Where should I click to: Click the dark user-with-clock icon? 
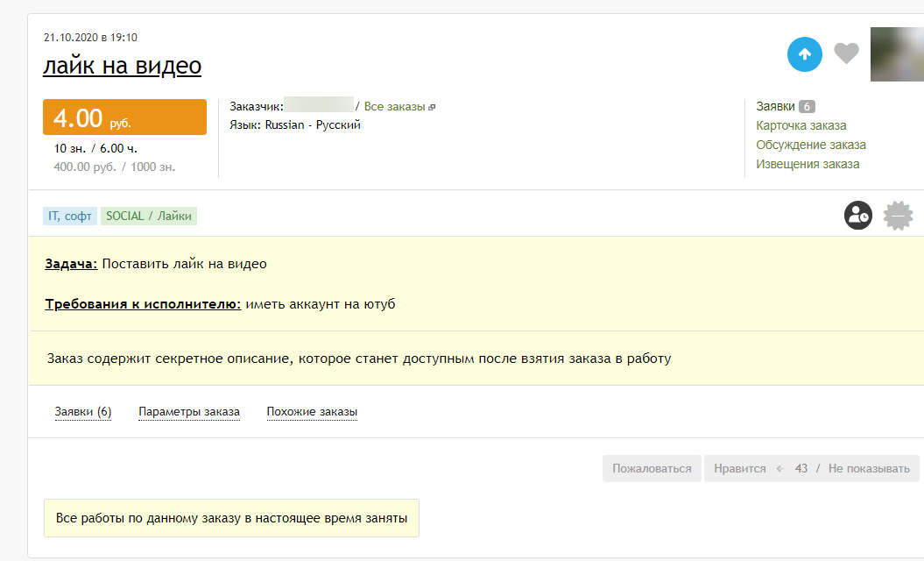[858, 216]
